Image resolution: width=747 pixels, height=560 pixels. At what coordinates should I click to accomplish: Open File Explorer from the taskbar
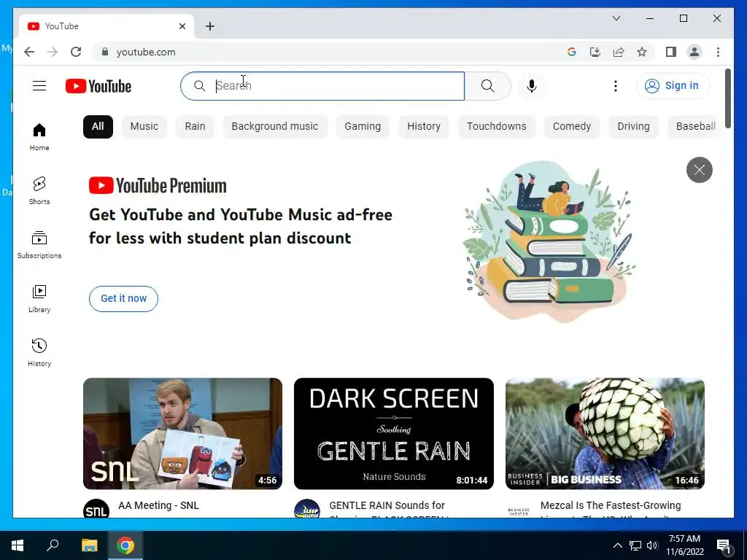click(x=89, y=545)
